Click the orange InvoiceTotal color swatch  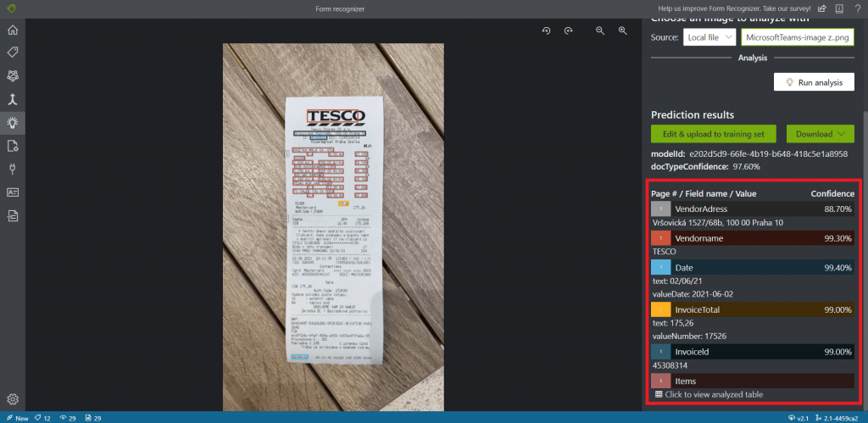click(x=660, y=310)
